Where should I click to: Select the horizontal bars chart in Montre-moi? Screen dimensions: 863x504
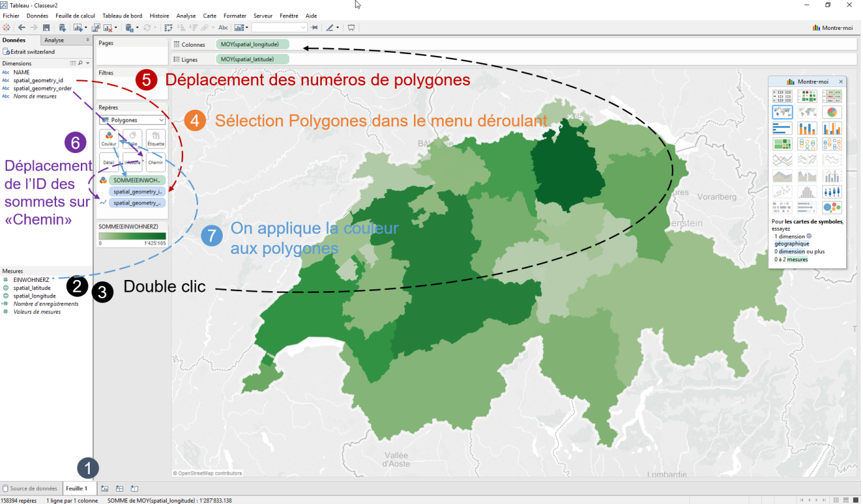[x=782, y=128]
